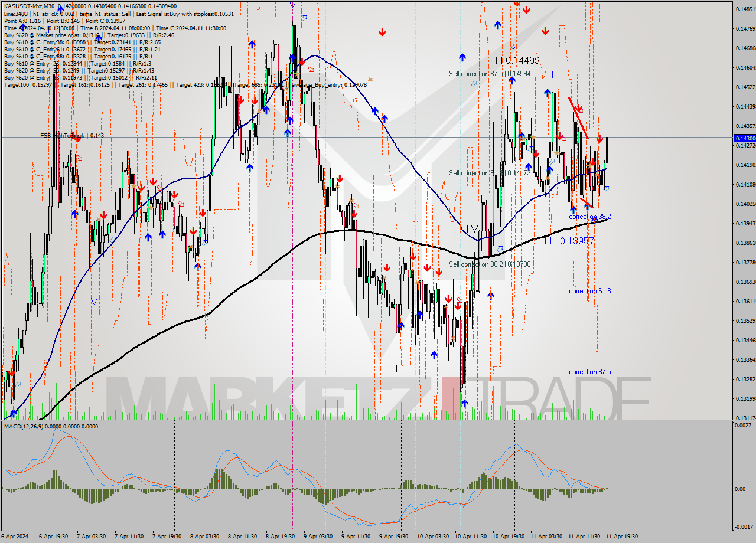This screenshot has width=756, height=543.
Task: Click 0.14439 on the price axis
Action: click(745, 106)
